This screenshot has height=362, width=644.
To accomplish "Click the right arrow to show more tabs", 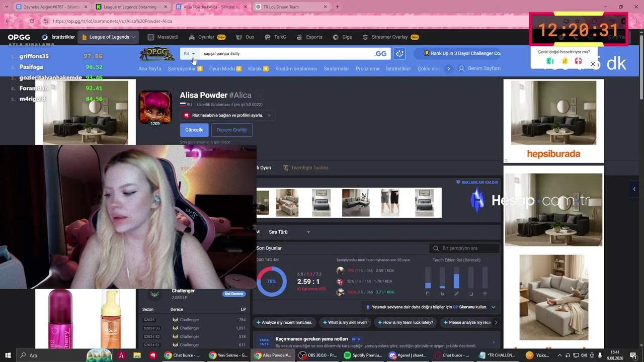I will 448,69.
